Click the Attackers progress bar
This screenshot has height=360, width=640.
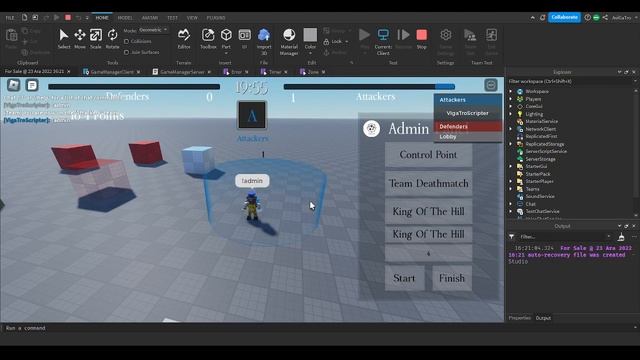[369, 87]
